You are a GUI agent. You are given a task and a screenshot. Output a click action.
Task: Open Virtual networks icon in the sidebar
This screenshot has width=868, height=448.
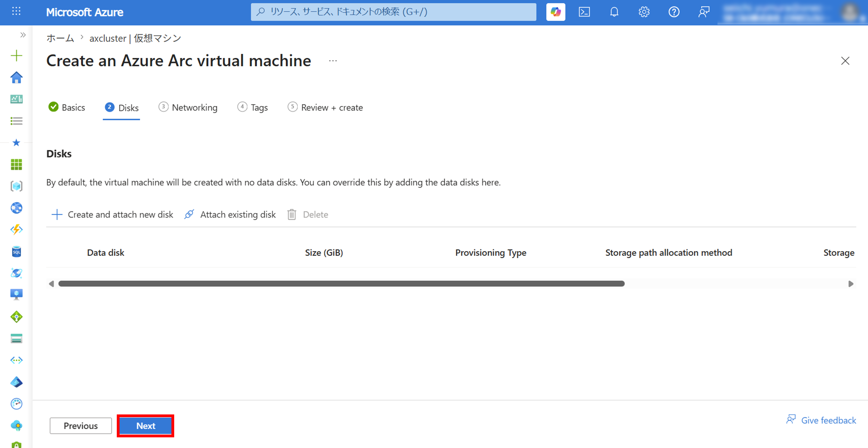[16, 360]
